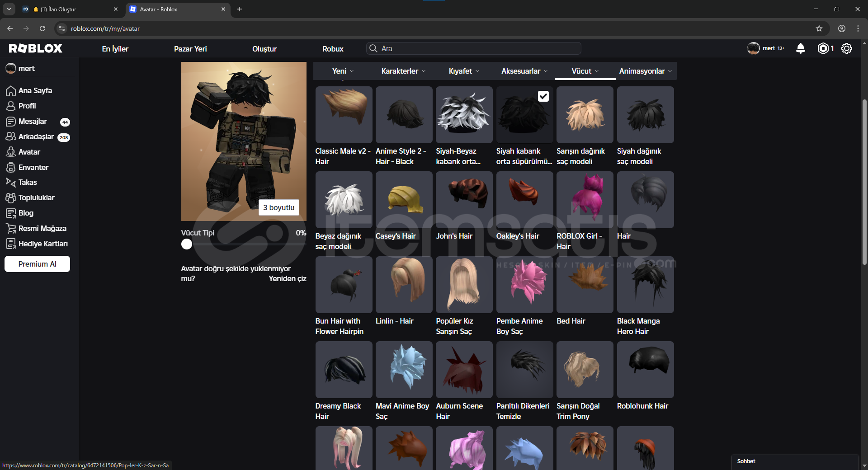This screenshot has height=470, width=868.
Task: Select Siyah-Beyaz kabarık hair thumbnail
Action: click(464, 115)
